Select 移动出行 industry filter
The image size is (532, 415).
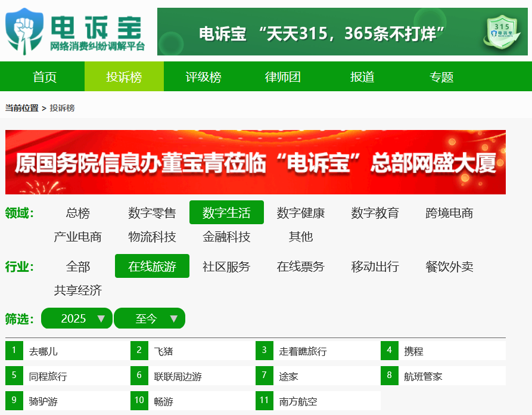coord(375,267)
